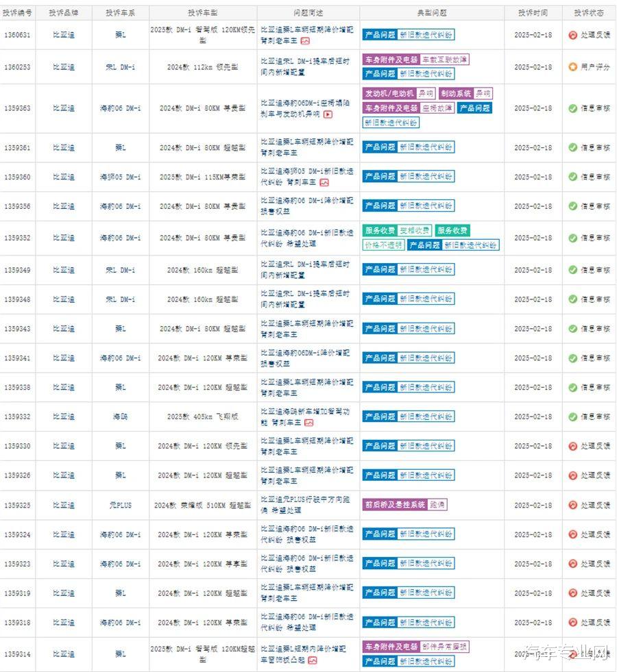The width and height of the screenshot is (617, 672).
Task: Select complaint number 1359338 cell
Action: (17, 388)
